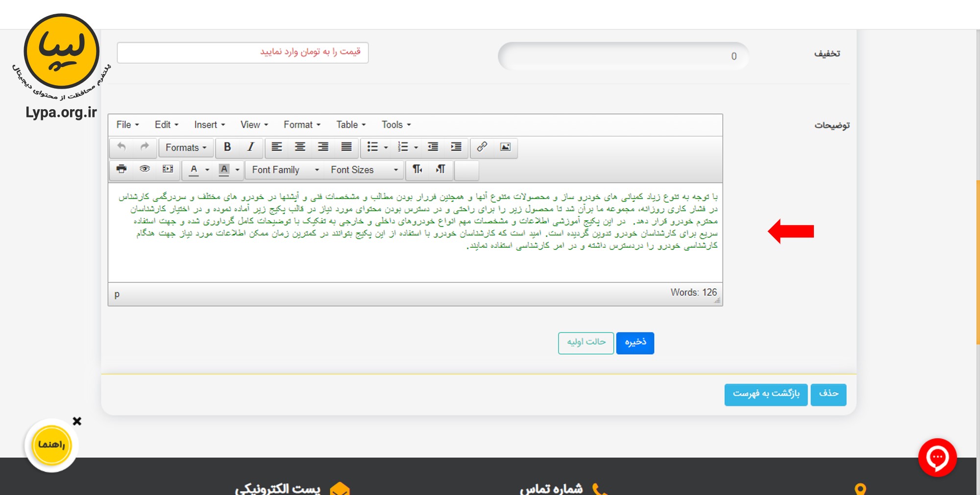This screenshot has height=495, width=980.
Task: Align text left
Action: [277, 147]
